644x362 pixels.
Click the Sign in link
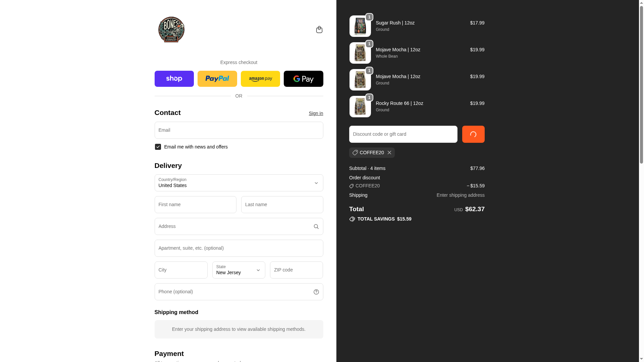[x=316, y=113]
